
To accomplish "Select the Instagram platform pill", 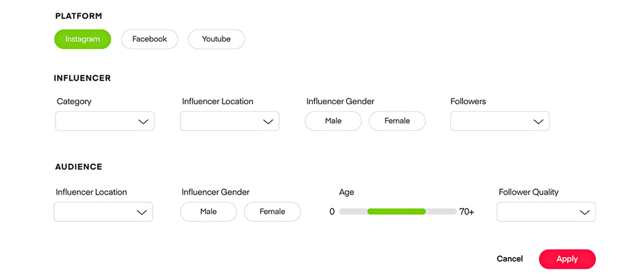I will click(82, 39).
